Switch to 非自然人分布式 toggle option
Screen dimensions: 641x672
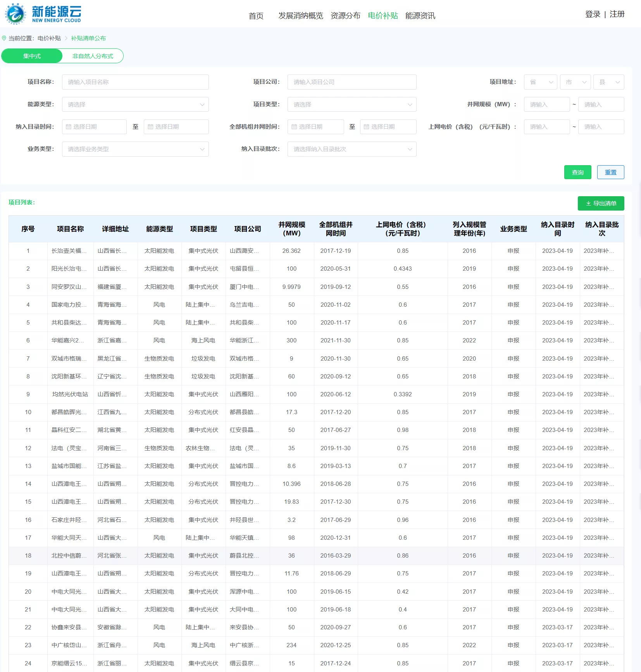pos(93,56)
